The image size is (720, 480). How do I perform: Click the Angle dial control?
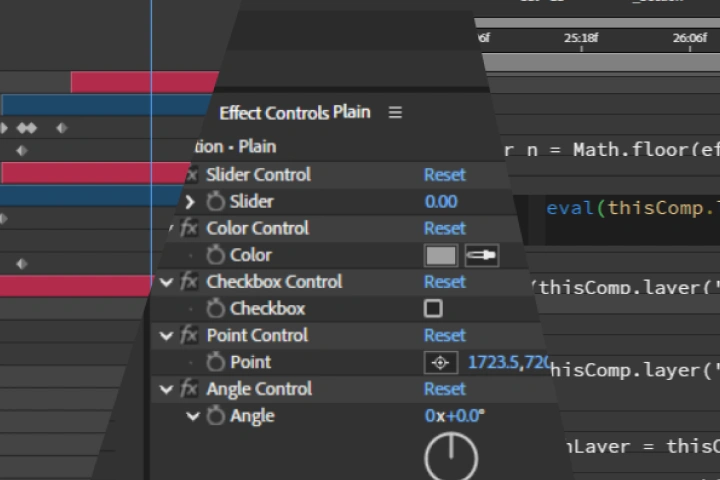(451, 457)
